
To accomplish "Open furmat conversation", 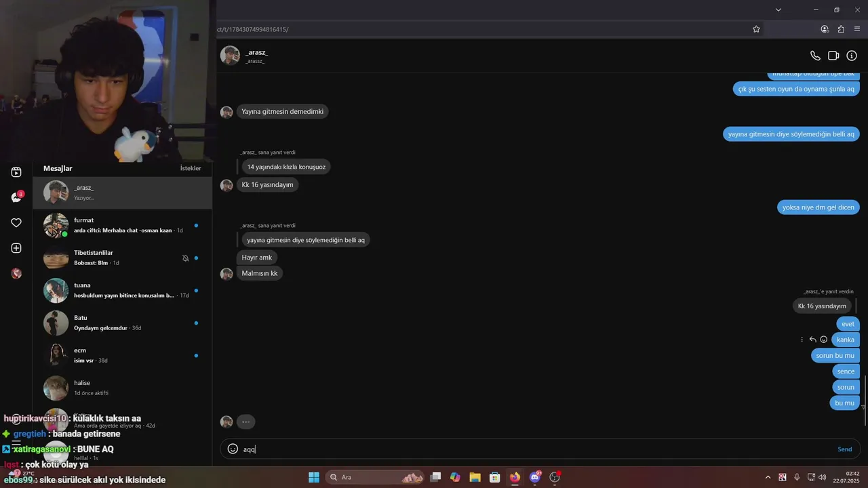I will pos(123,225).
